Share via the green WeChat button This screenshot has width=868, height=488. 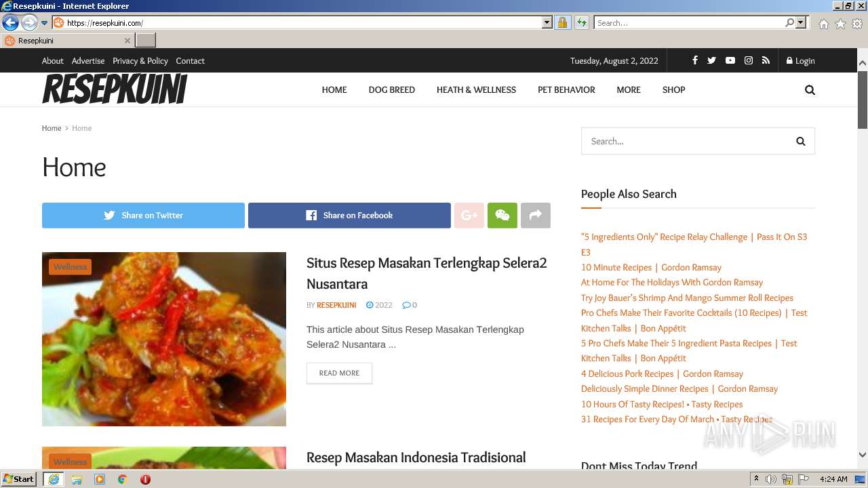tap(502, 216)
